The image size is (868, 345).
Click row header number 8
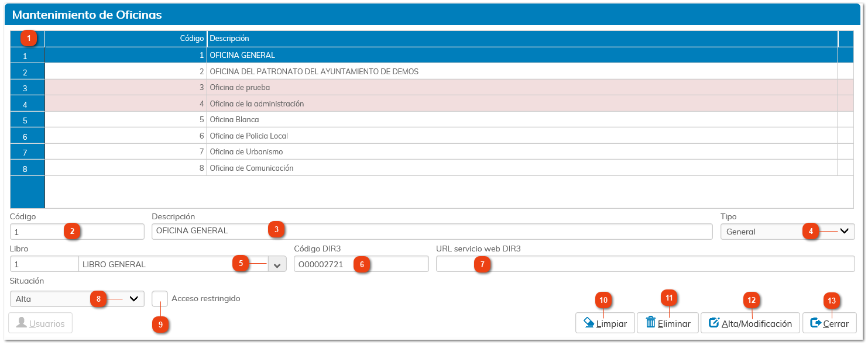(x=28, y=168)
